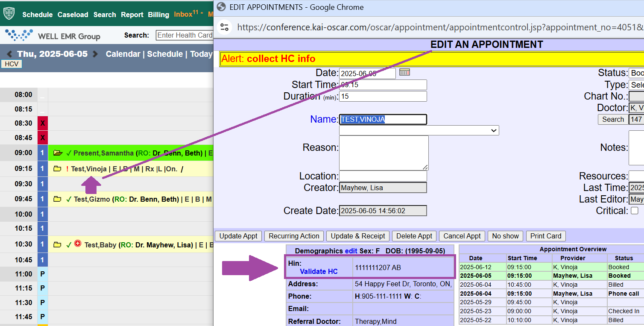Open the Search menu item
The width and height of the screenshot is (644, 326).
[105, 15]
